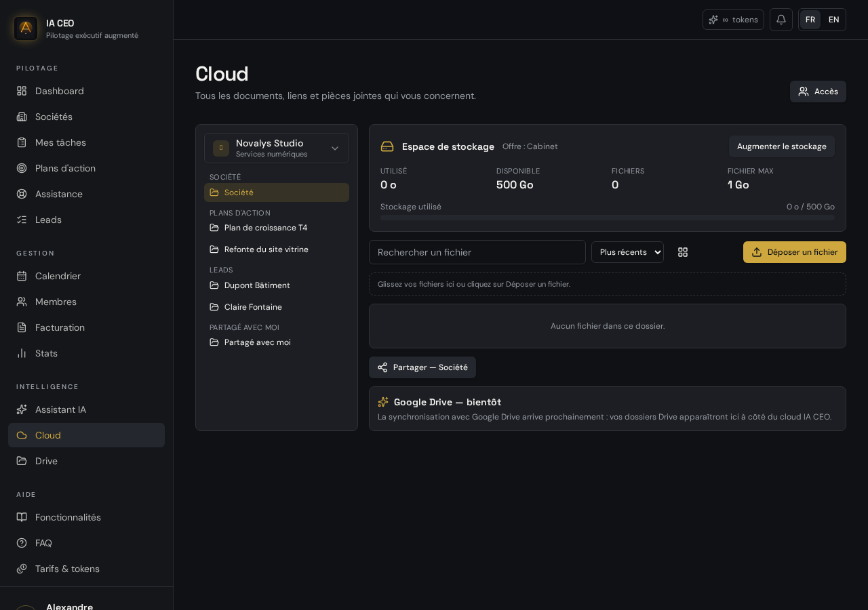Click the Dashboard icon in sidebar
868x610 pixels.
[22, 91]
